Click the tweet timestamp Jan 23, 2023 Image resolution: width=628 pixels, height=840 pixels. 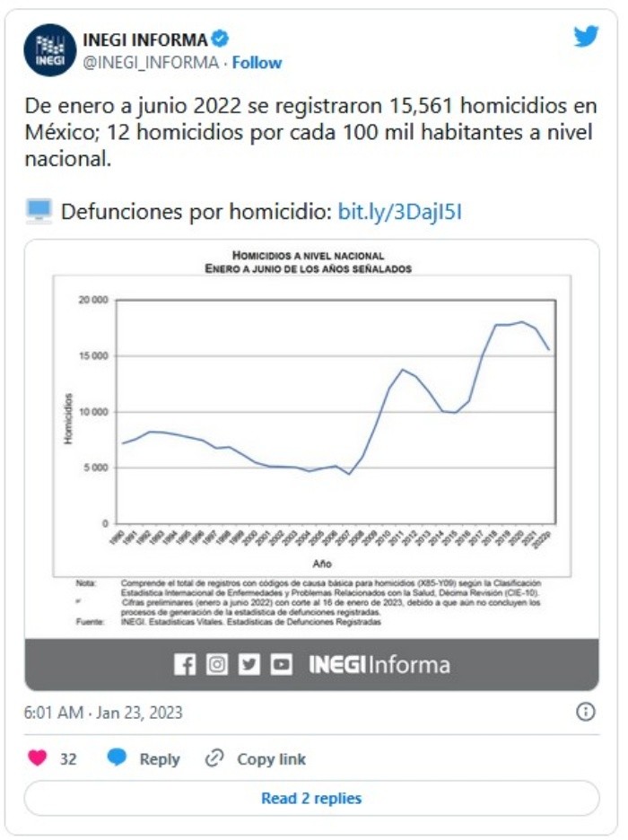coord(103,713)
